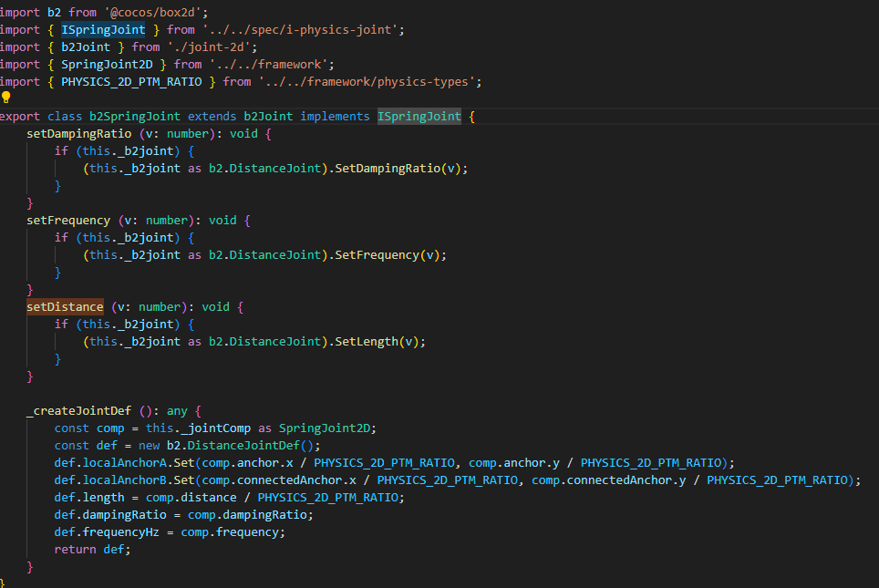Click PHYSICS_2D_PTM_RATIO on the def.length line
The width and height of the screenshot is (879, 588).
[x=328, y=498]
